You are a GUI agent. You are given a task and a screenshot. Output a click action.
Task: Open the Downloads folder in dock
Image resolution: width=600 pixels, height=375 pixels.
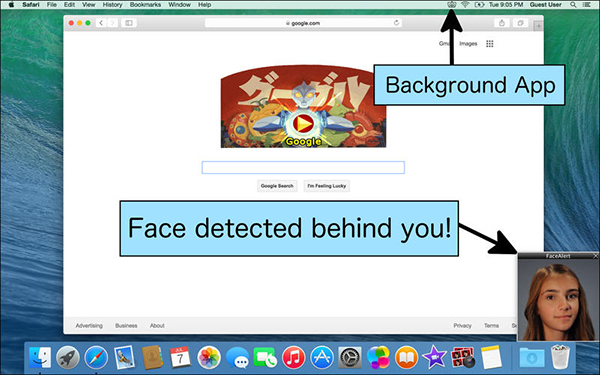tap(532, 357)
